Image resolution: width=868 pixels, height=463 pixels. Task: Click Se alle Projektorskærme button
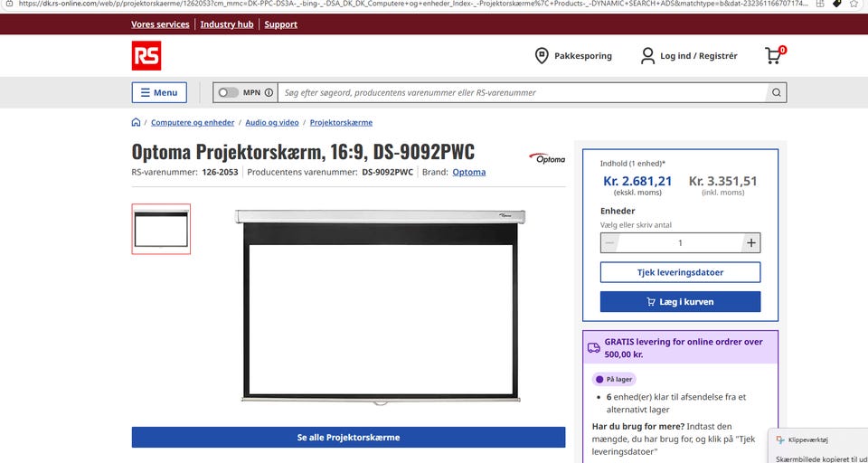(x=348, y=437)
